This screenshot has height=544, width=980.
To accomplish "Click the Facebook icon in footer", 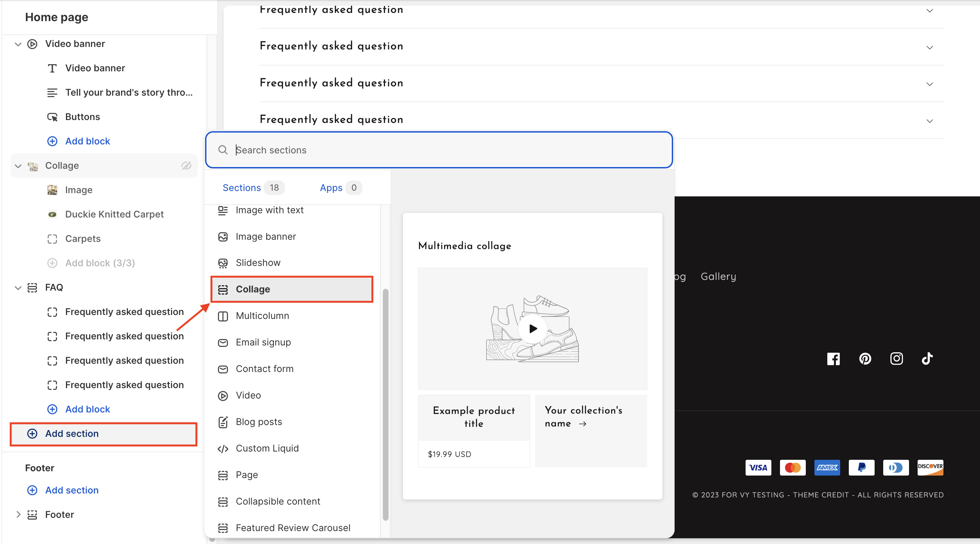I will coord(833,359).
